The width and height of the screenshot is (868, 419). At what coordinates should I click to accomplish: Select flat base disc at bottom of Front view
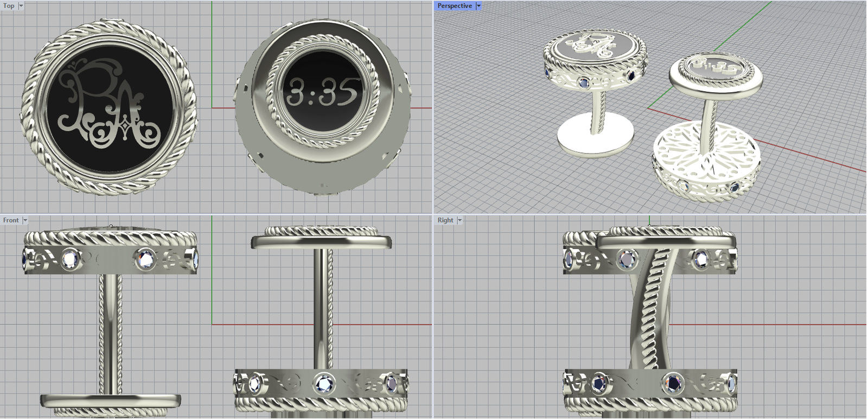pyautogui.click(x=111, y=401)
